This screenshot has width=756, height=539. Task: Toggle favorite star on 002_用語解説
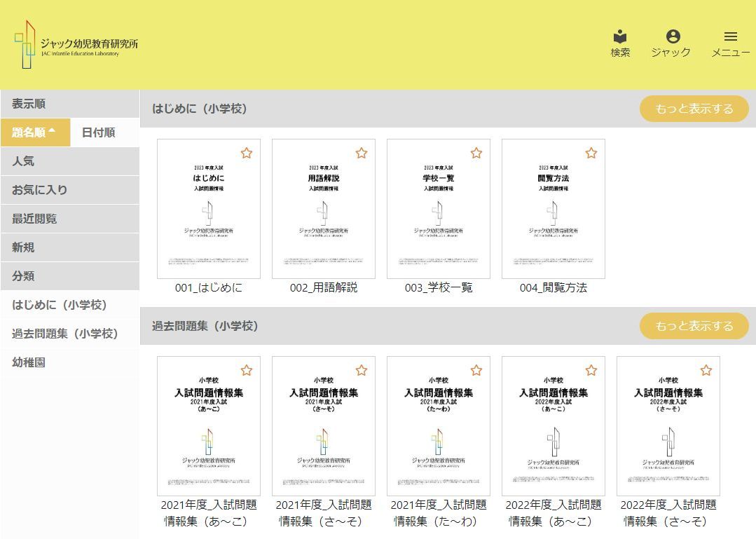362,153
